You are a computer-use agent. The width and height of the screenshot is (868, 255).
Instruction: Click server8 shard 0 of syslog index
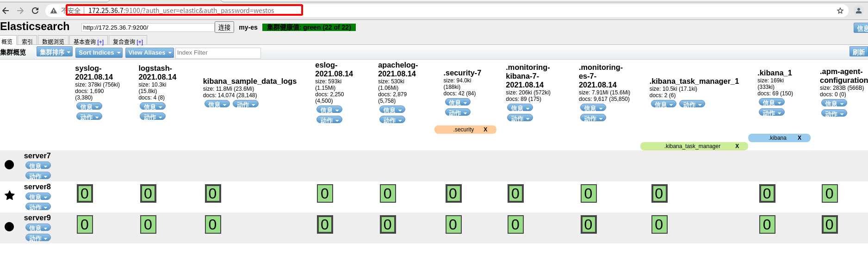point(85,193)
